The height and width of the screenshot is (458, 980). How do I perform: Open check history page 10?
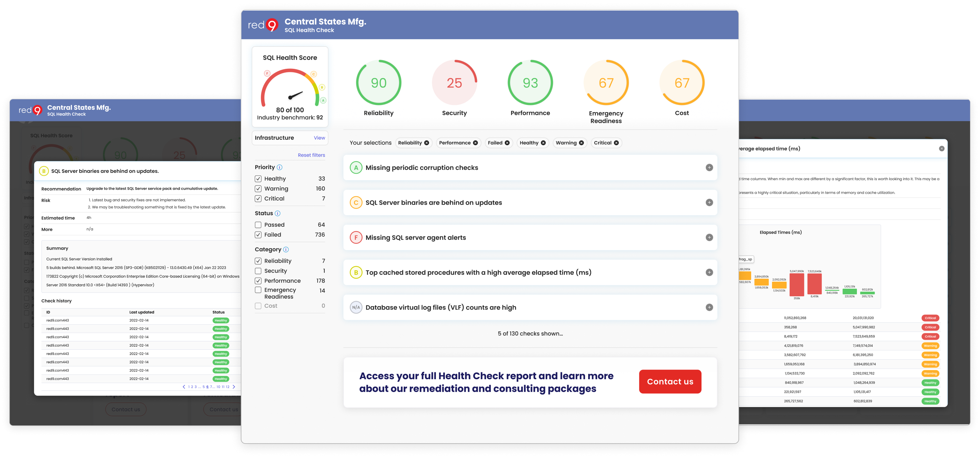pos(218,387)
